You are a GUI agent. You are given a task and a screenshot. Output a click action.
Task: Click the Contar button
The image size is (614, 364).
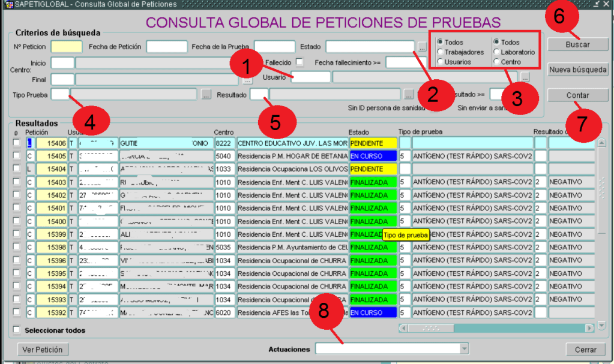[577, 95]
